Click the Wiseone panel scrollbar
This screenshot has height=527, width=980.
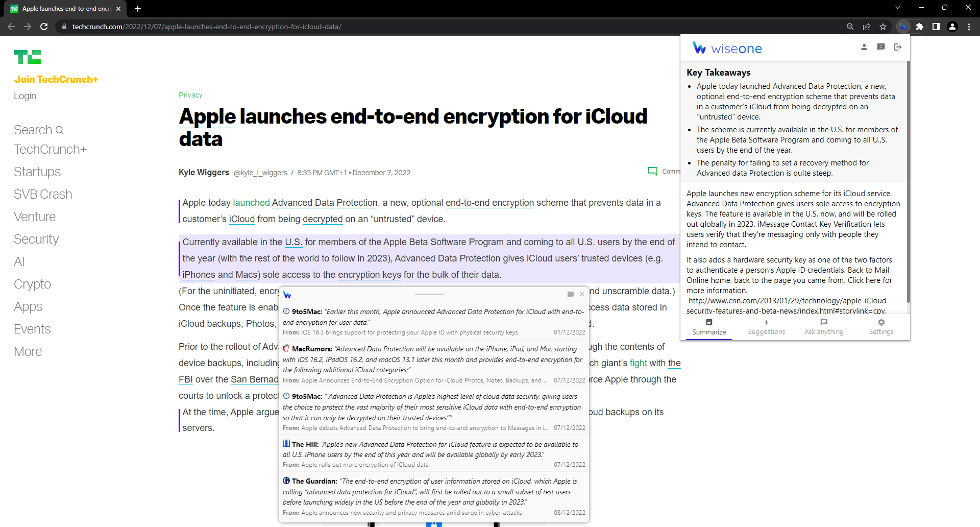(908, 181)
